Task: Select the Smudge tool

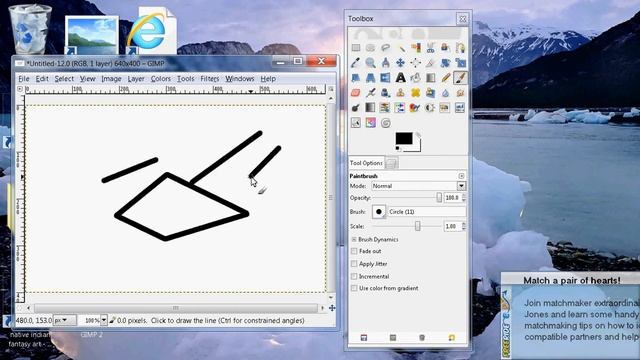Action: (x=460, y=93)
